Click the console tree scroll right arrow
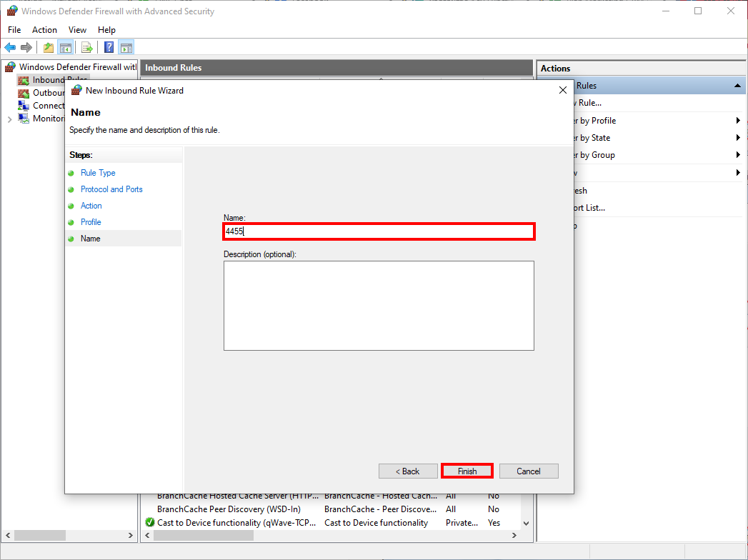Viewport: 748px width, 560px height. pos(130,535)
